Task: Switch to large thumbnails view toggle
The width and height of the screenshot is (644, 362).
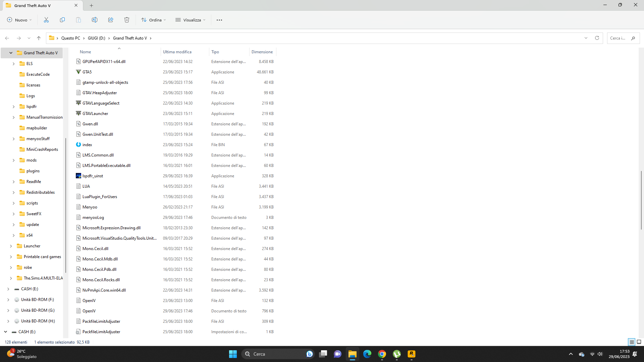Action: pyautogui.click(x=639, y=342)
